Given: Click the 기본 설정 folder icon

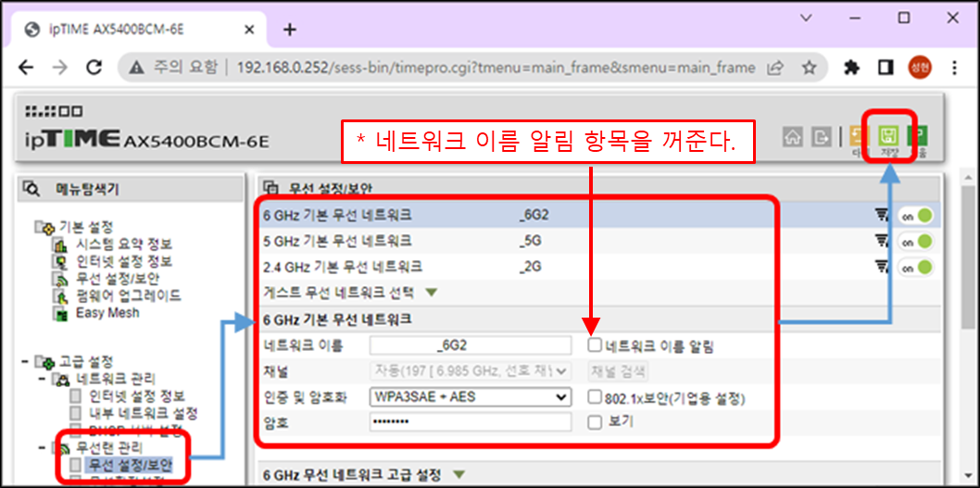Looking at the screenshot, I should pyautogui.click(x=45, y=227).
